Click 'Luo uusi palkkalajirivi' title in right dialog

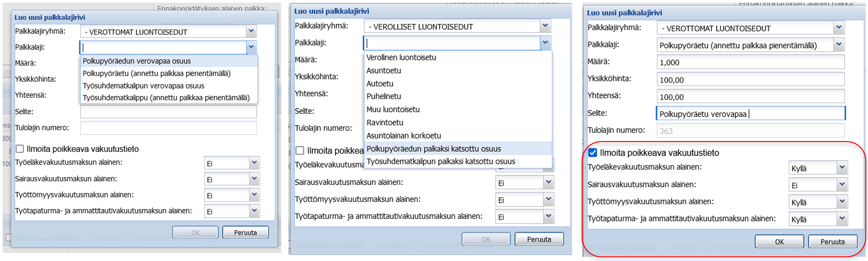(624, 13)
